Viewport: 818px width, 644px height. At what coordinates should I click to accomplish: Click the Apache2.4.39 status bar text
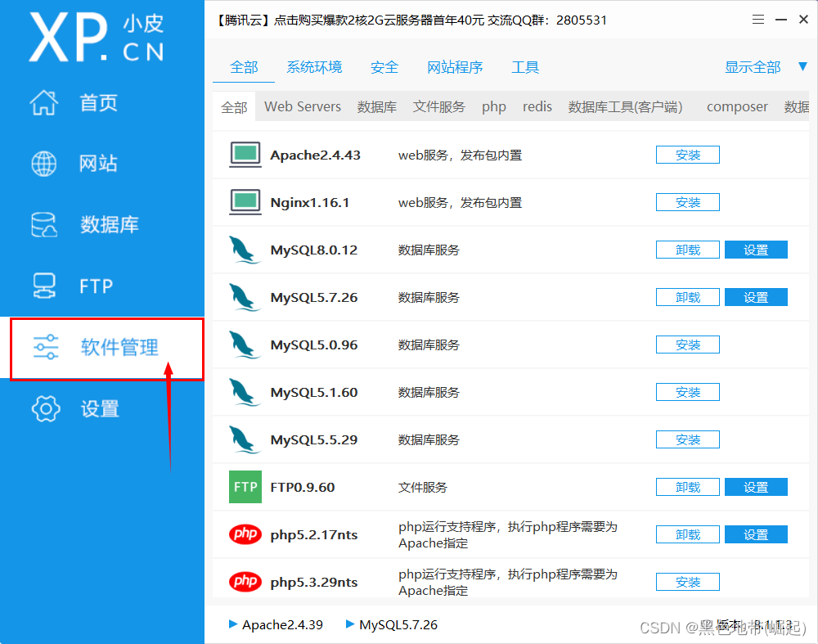click(x=282, y=624)
